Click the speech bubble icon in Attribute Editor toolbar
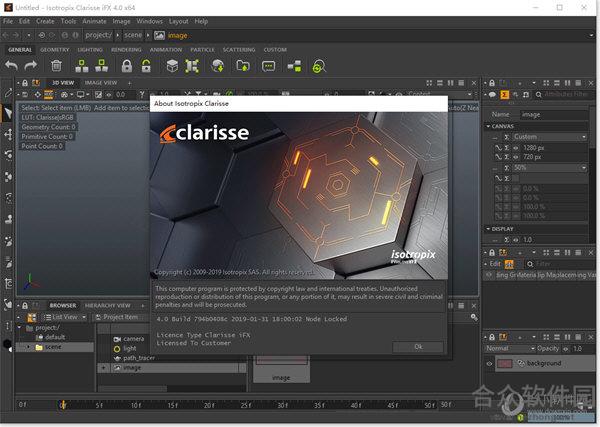The image size is (600, 427). tap(493, 94)
